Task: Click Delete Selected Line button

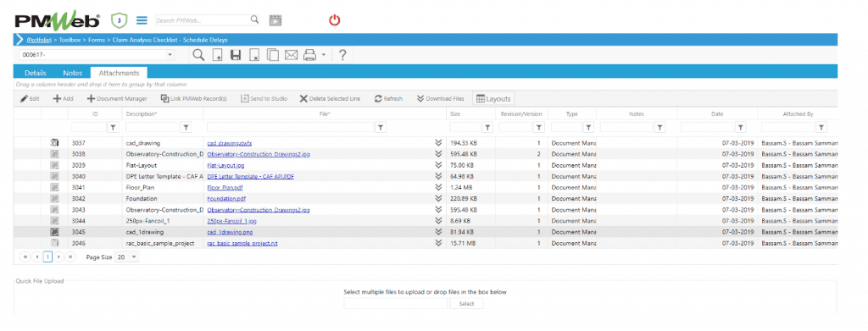Action: click(x=330, y=98)
